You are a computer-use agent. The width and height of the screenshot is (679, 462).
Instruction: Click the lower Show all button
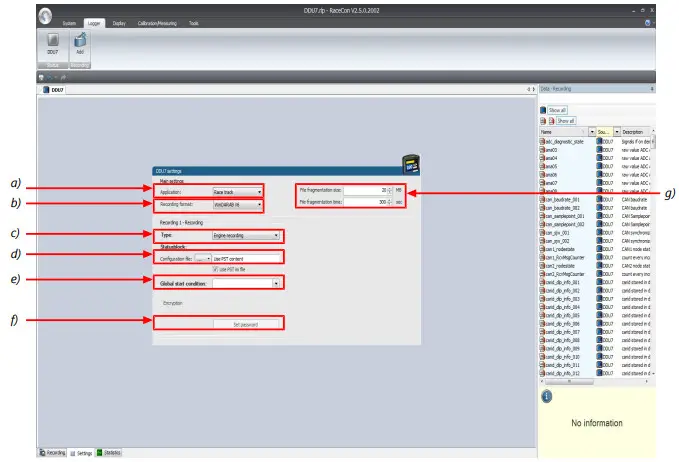pos(566,121)
